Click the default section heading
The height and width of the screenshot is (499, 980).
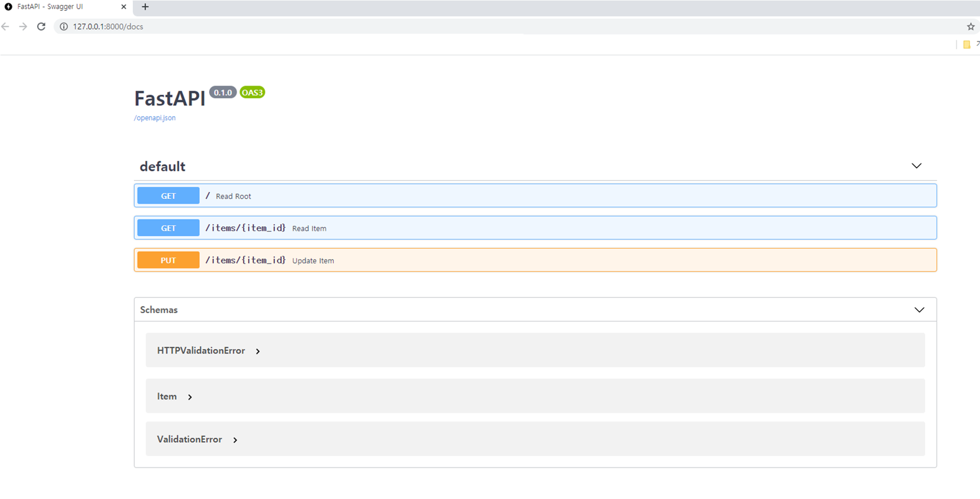coord(162,166)
